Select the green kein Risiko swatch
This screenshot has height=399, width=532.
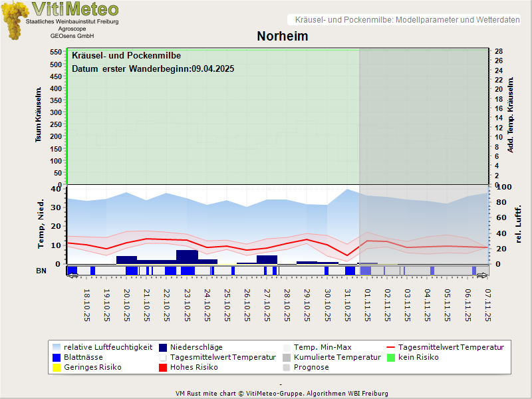(x=391, y=357)
